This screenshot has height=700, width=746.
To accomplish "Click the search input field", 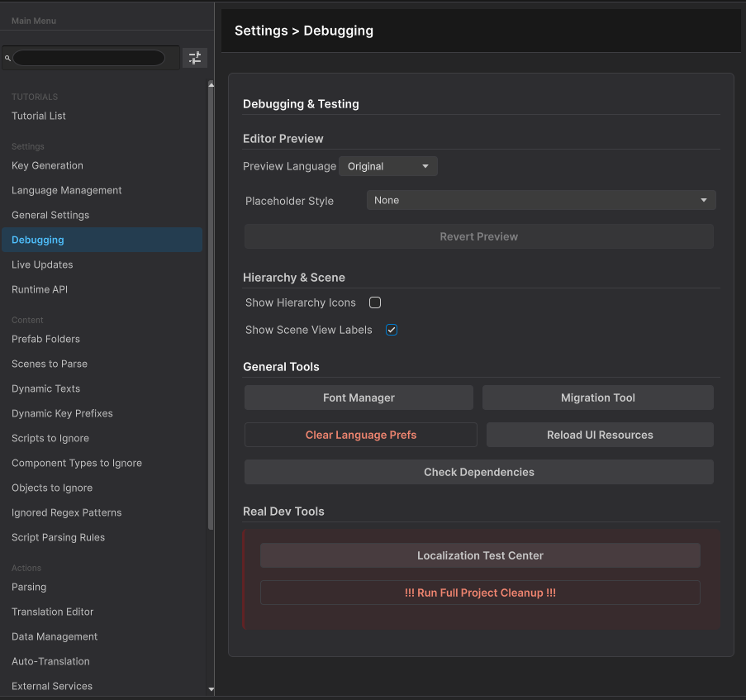I will 91,58.
